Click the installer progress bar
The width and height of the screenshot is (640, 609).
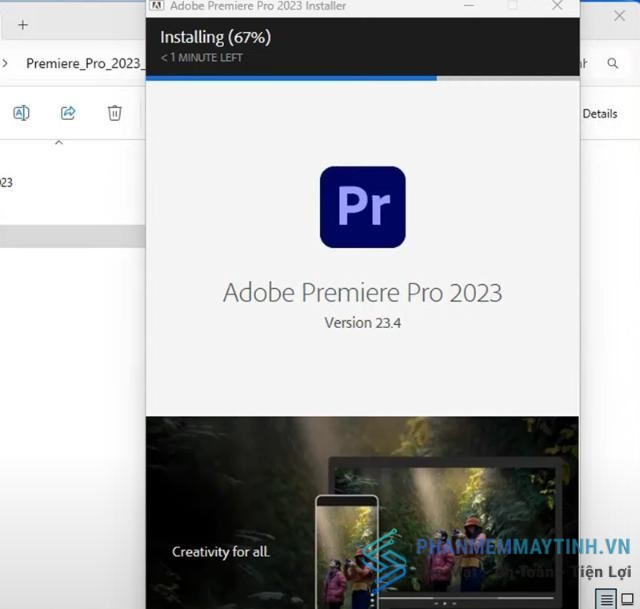click(362, 78)
